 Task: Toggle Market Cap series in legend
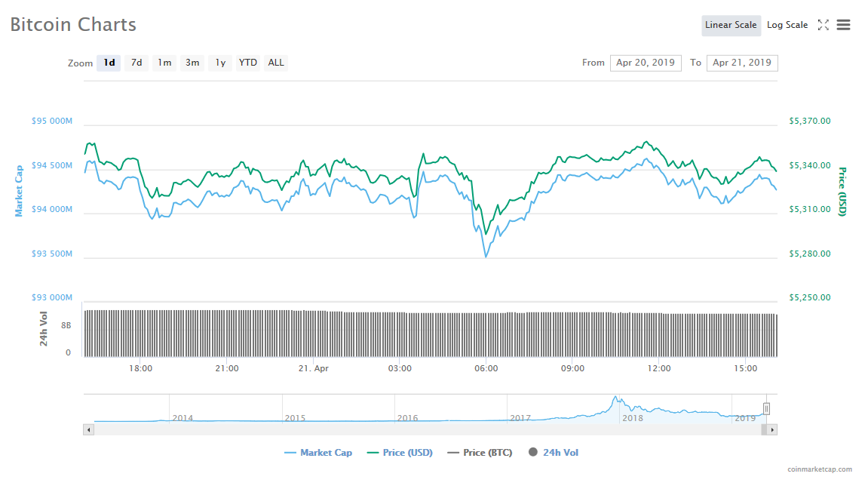pyautogui.click(x=318, y=453)
